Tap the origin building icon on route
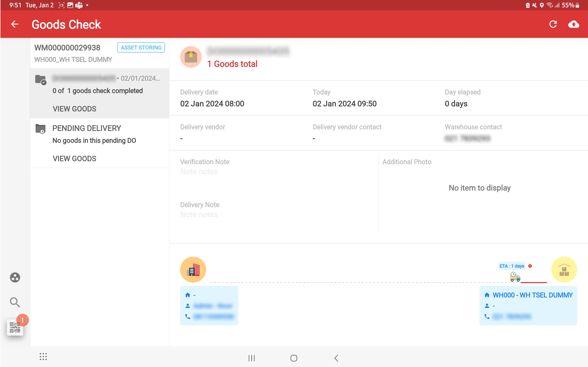 point(193,270)
